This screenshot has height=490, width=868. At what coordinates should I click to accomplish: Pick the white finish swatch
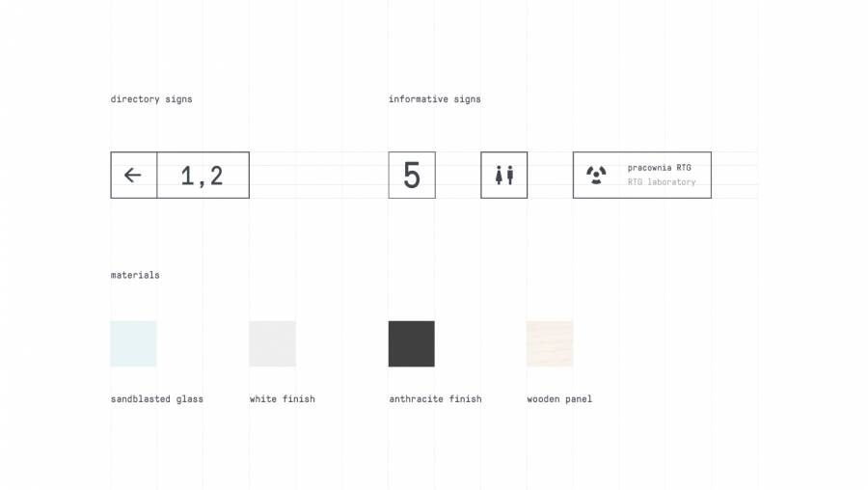click(x=272, y=343)
